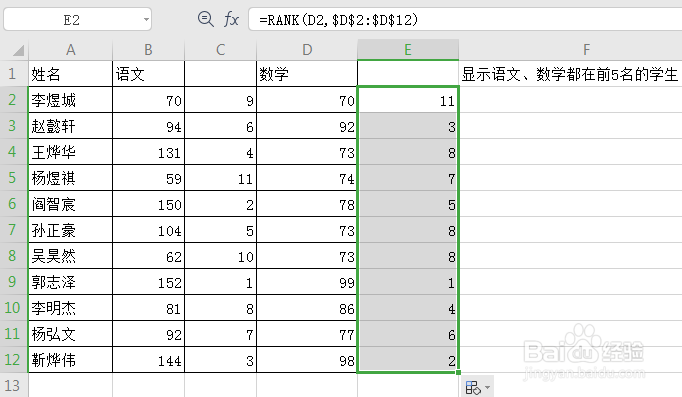The image size is (682, 397).
Task: Click 语文 score 144 for 靳烨伟
Action: point(148,360)
